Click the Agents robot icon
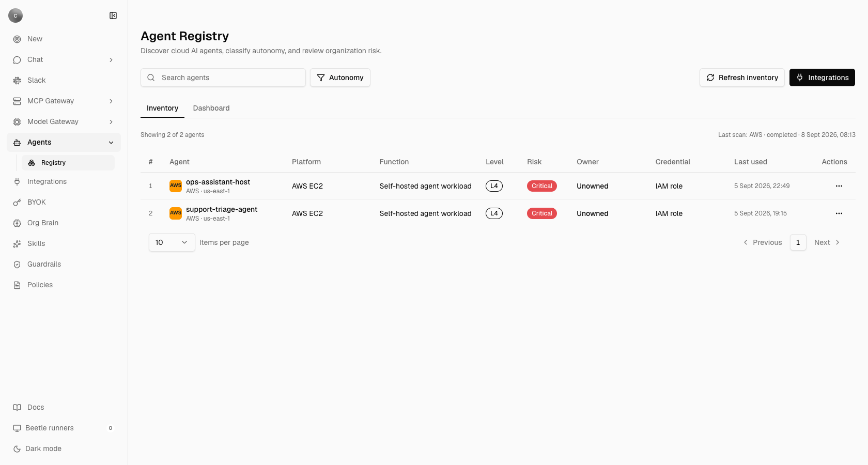868x465 pixels. tap(17, 143)
